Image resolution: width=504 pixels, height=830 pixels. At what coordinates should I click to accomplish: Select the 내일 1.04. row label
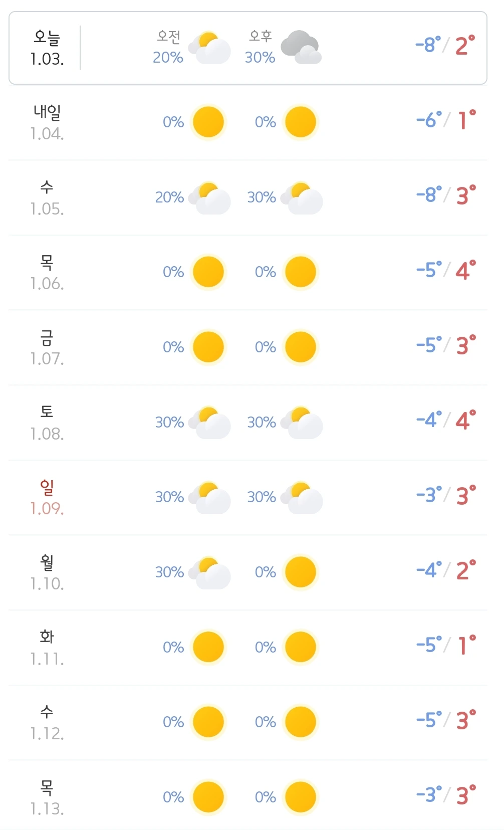(x=47, y=123)
